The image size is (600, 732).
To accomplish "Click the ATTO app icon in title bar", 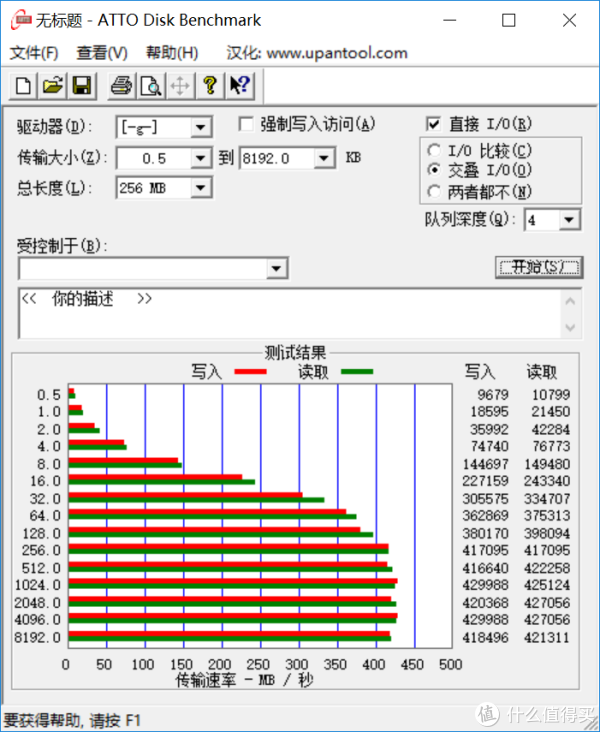I will click(21, 20).
